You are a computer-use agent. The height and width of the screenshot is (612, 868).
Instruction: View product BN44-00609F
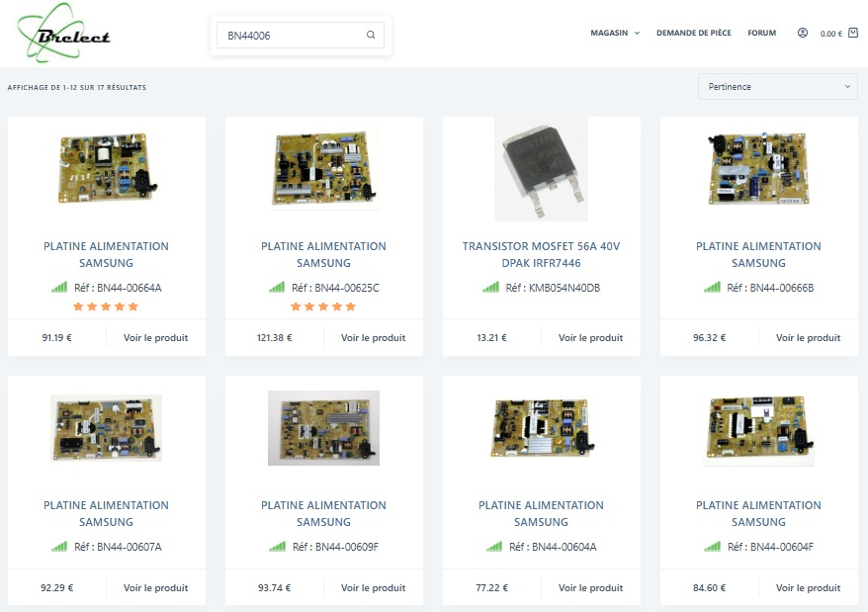click(373, 587)
